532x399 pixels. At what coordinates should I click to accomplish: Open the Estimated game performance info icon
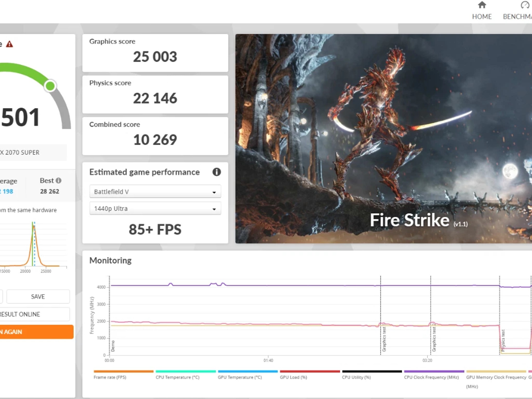pyautogui.click(x=216, y=172)
